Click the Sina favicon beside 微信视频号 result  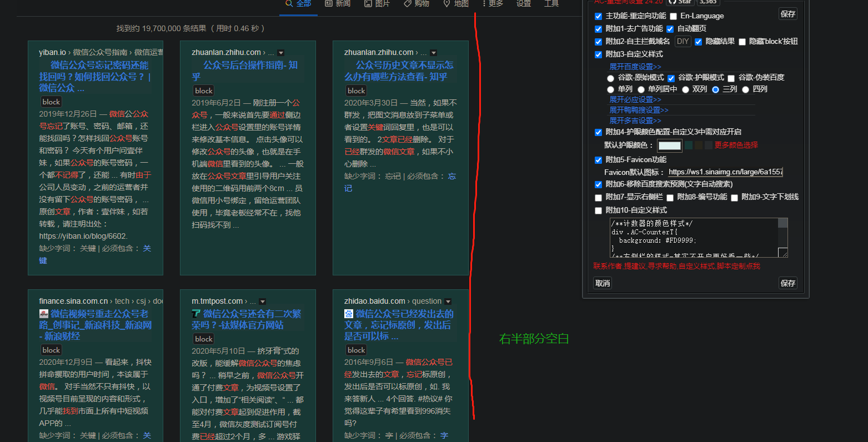(x=44, y=314)
